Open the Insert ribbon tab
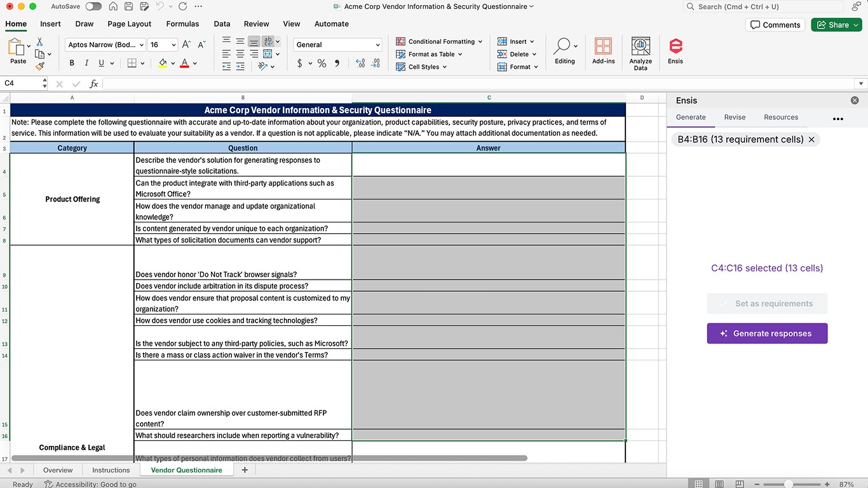 [x=50, y=24]
